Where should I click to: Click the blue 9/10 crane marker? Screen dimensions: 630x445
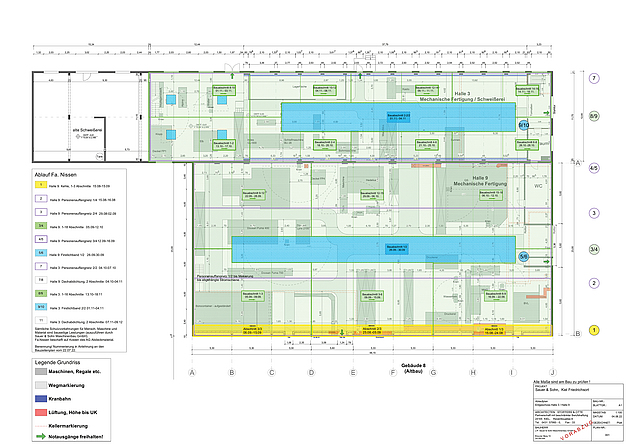524,125
